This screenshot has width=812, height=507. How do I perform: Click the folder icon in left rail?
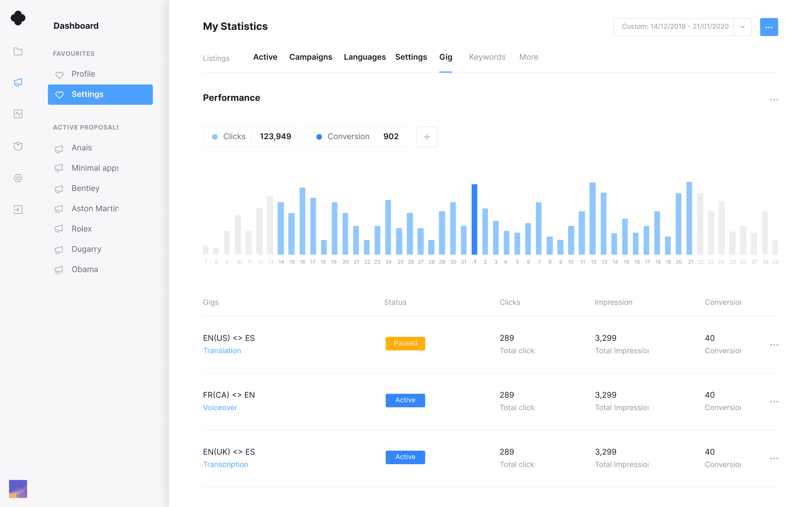pyautogui.click(x=18, y=51)
